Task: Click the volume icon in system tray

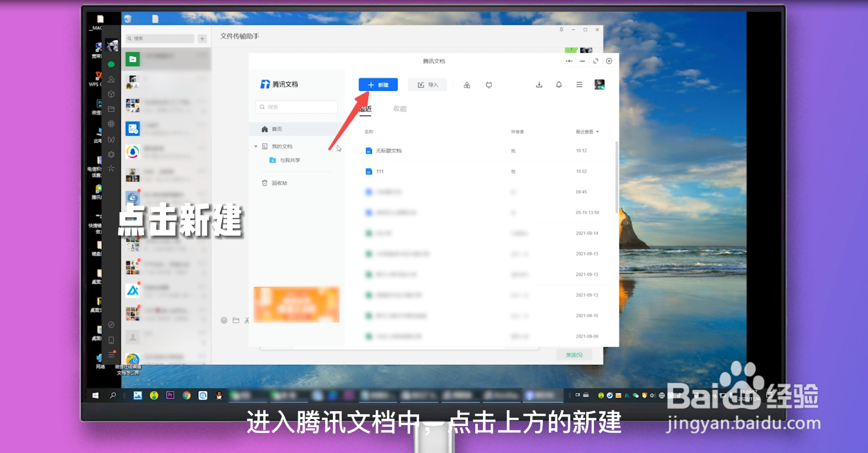Action: pos(652,396)
